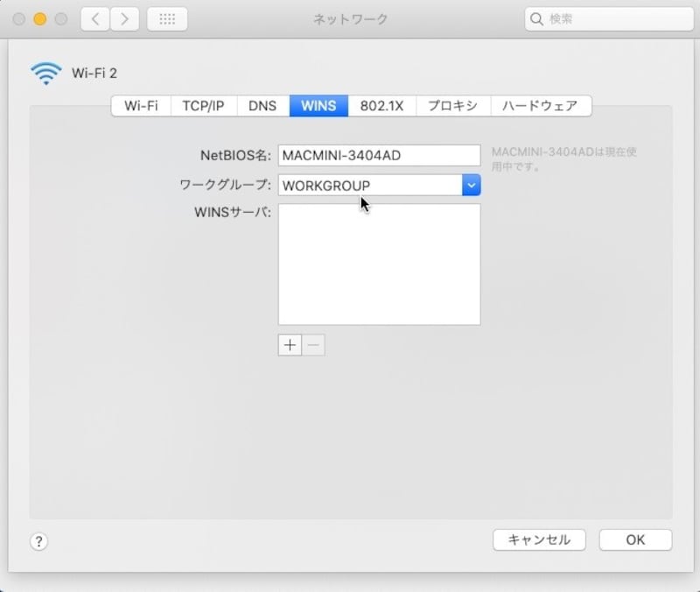The width and height of the screenshot is (700, 592).
Task: Remove a WINS server with the minus icon
Action: coord(313,345)
